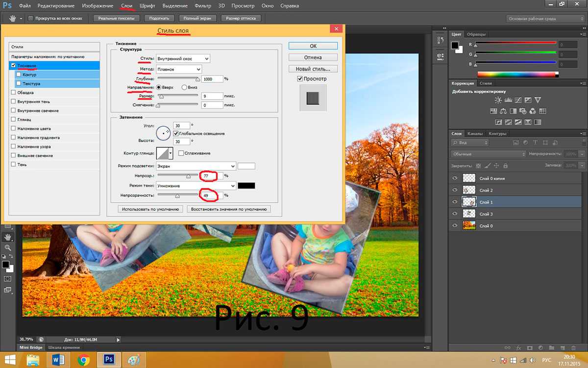Open the layer blend mode dropdown Обычные
588x368 pixels.
[x=488, y=154]
